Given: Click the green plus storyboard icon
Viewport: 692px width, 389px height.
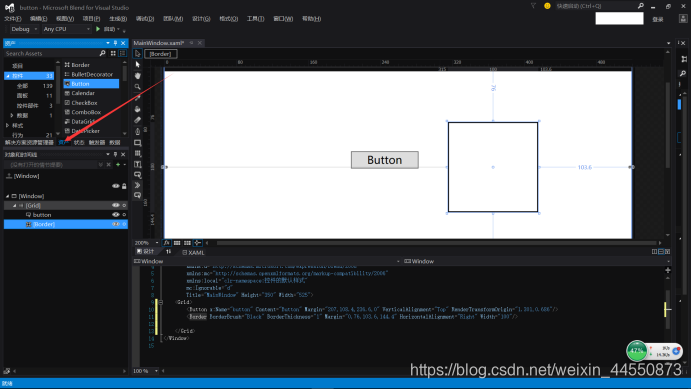Looking at the screenshot, I should [118, 165].
